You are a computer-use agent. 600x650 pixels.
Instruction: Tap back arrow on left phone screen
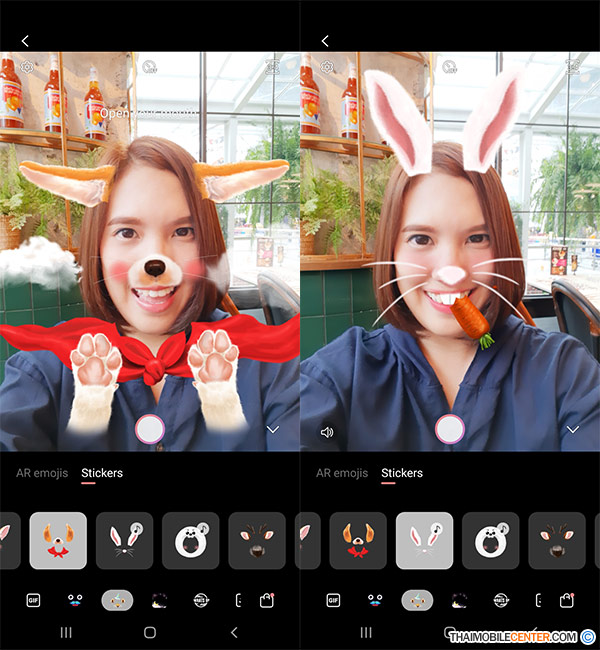(x=25, y=41)
